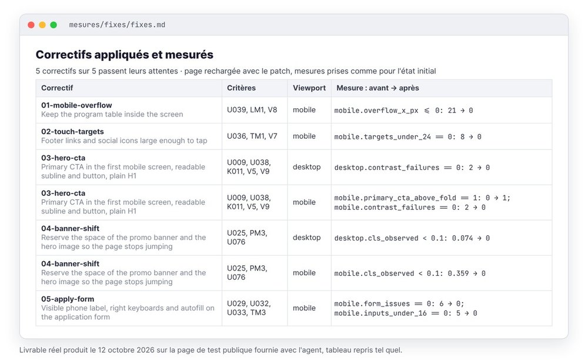588x364 pixels.
Task: Click the 04-banner-shift description in the desktop row
Action: [x=123, y=242]
